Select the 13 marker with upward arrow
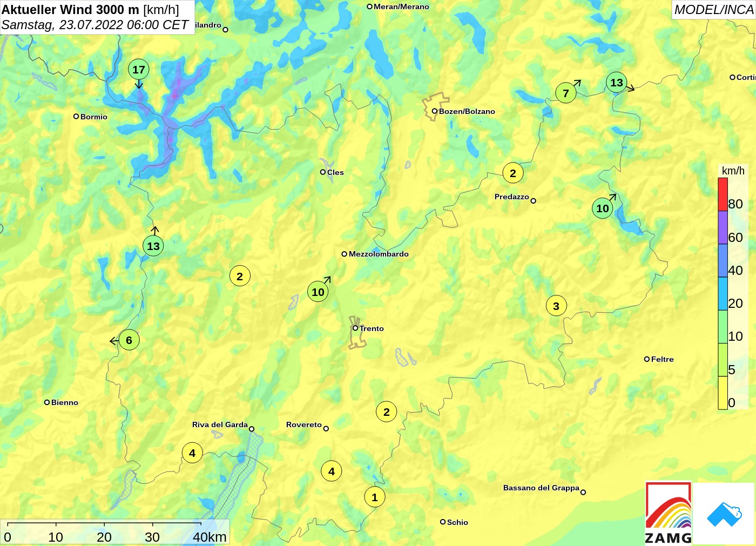Screen dimensions: 756x546 pyautogui.click(x=153, y=246)
